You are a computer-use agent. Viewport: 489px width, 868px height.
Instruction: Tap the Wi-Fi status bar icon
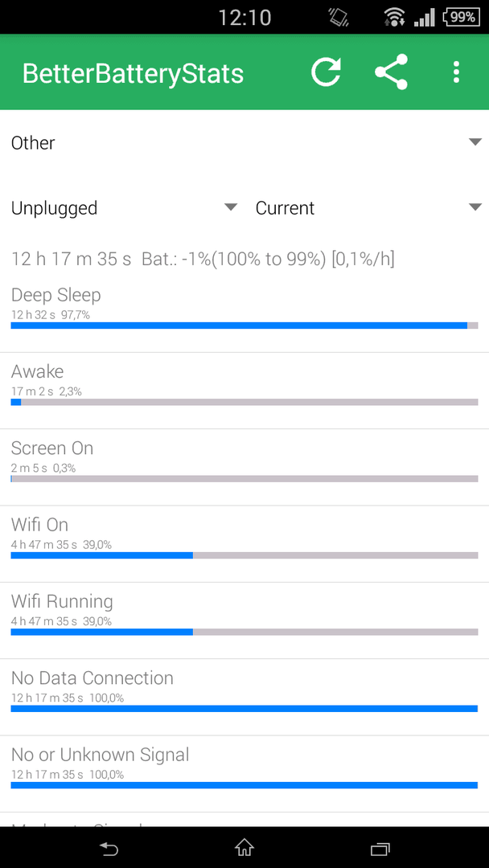pos(394,17)
